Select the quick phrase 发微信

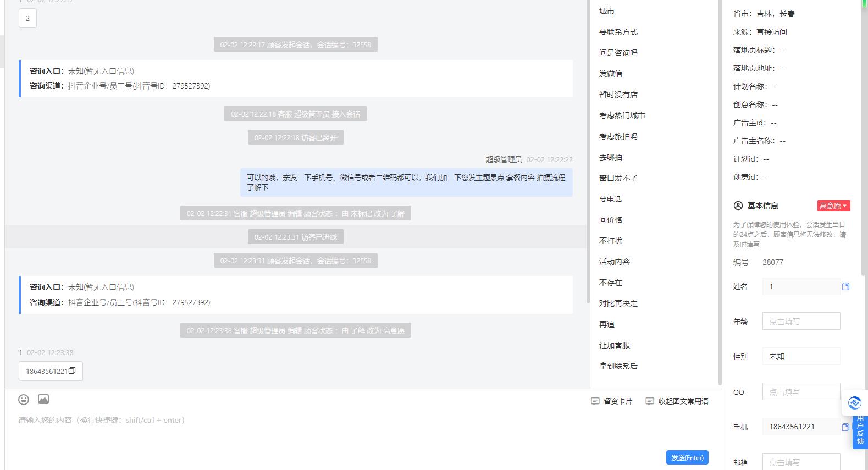[611, 74]
